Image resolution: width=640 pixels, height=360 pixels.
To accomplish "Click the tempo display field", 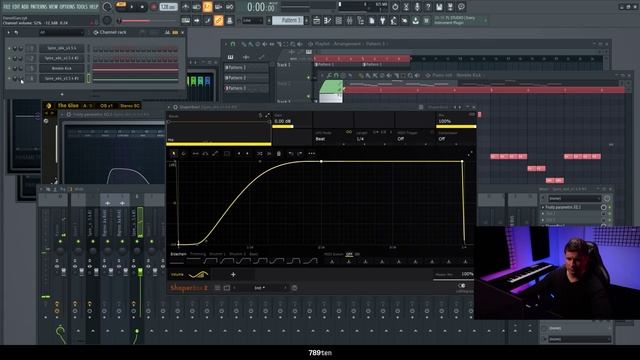I will click(x=168, y=7).
